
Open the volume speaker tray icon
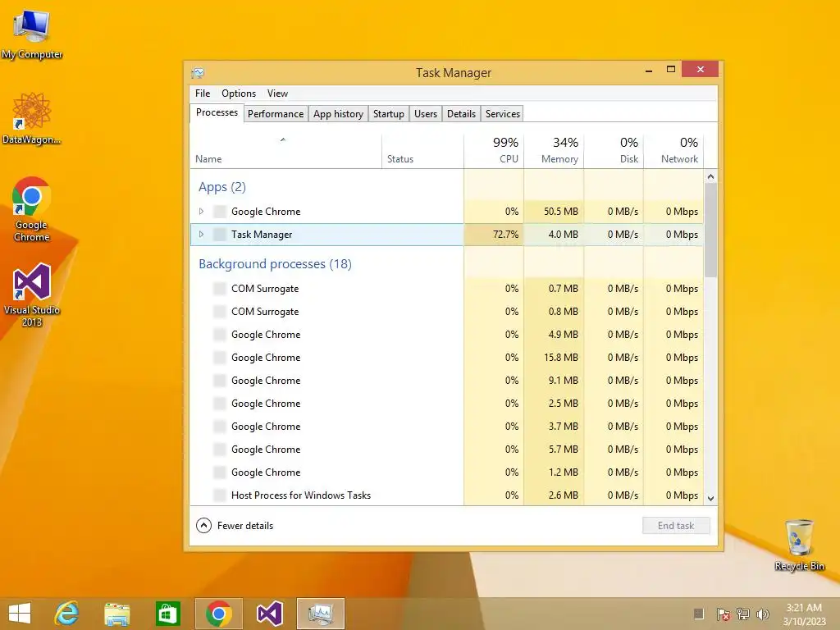tap(762, 614)
